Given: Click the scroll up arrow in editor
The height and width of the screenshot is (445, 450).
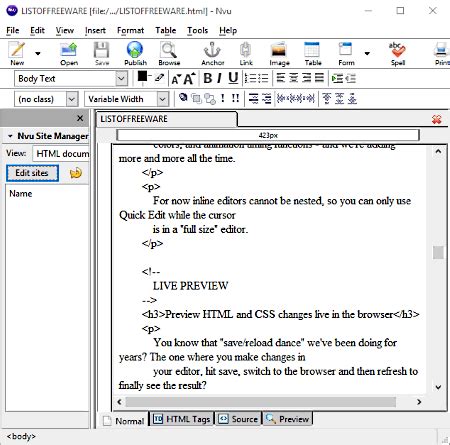Looking at the screenshot, I should [x=438, y=151].
